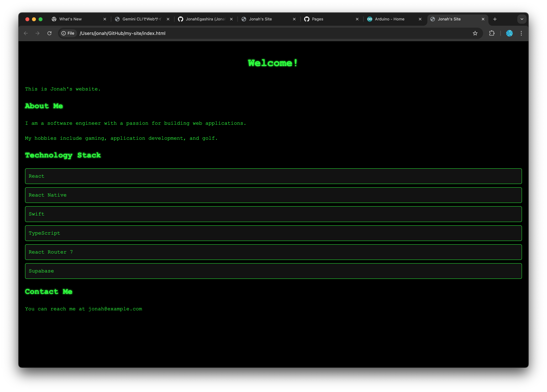
Task: Click the TypeScript technology box
Action: (x=273, y=233)
